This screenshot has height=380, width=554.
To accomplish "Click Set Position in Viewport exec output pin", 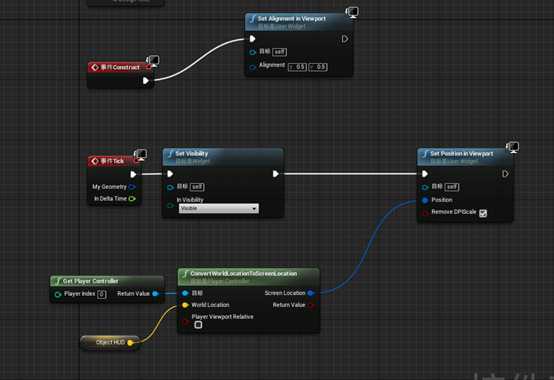I will click(505, 174).
